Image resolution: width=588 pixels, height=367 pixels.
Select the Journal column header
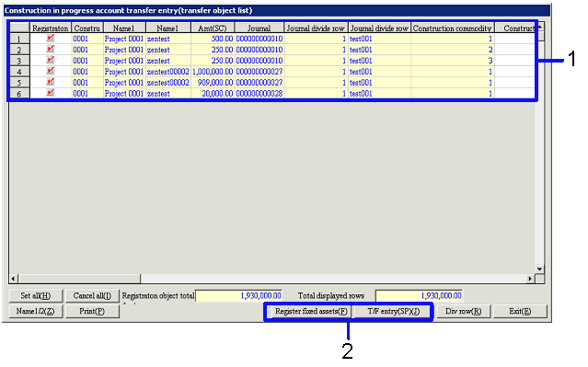pos(259,28)
